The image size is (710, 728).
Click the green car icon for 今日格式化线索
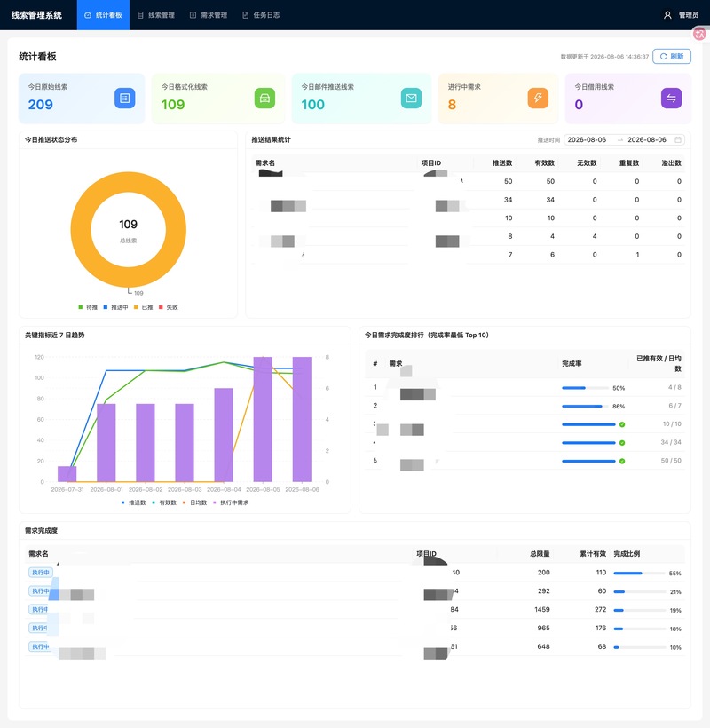click(264, 98)
